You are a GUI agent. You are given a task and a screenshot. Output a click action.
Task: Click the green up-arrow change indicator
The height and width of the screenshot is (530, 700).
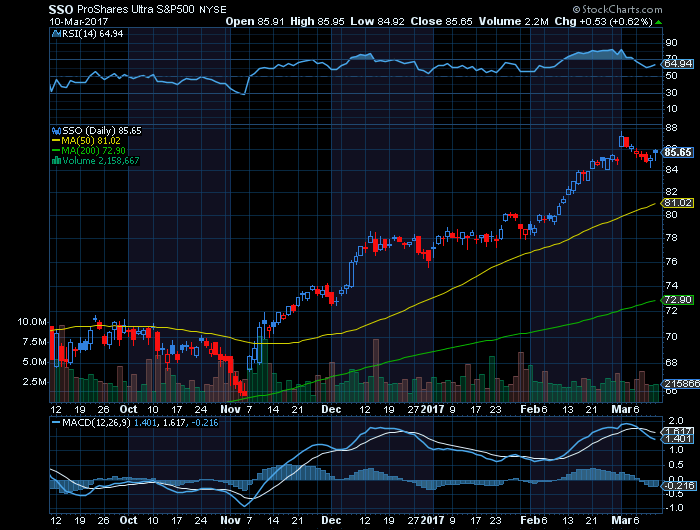pyautogui.click(x=658, y=22)
